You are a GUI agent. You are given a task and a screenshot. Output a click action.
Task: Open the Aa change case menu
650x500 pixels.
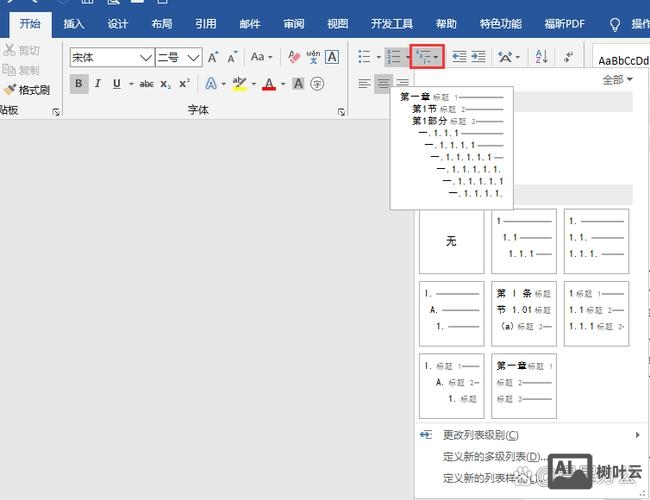click(262, 57)
